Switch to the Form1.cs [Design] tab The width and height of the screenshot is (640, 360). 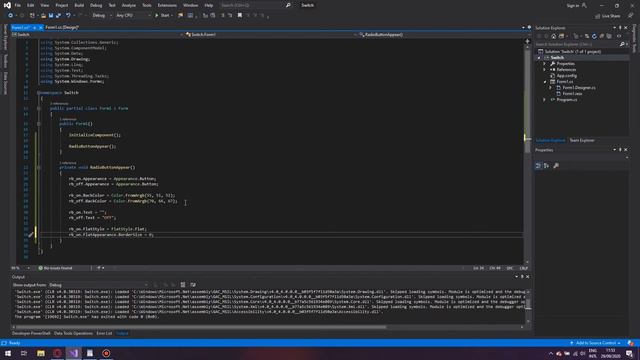tap(62, 27)
